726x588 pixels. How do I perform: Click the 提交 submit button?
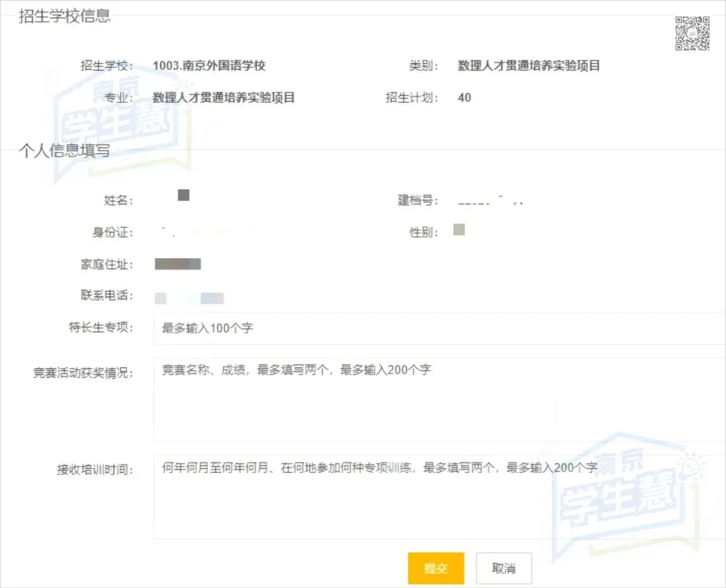(436, 568)
